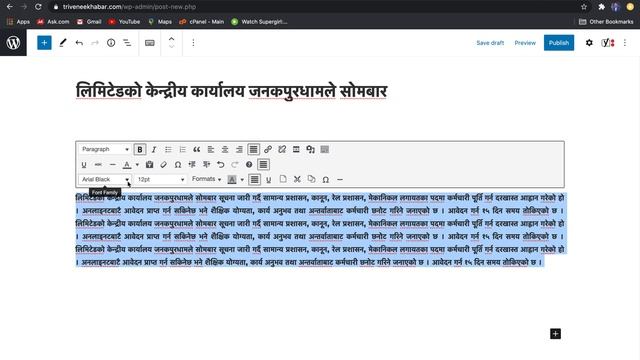Copy selection with the copy icon

tap(311, 179)
